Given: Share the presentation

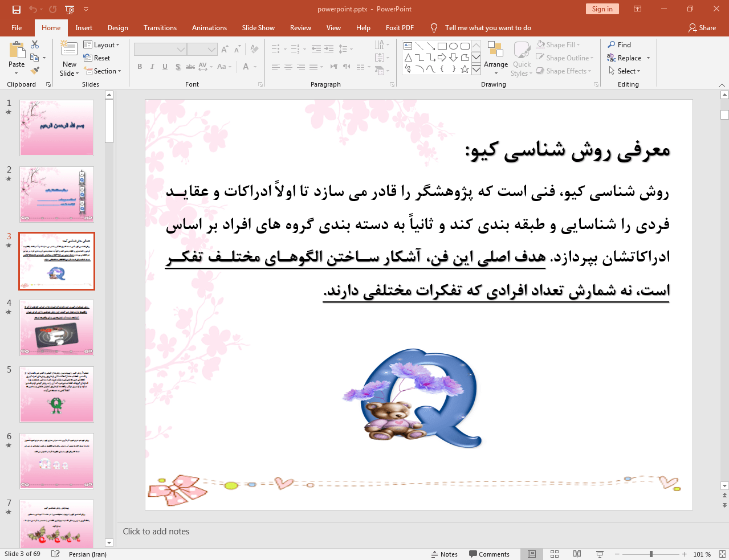Looking at the screenshot, I should 702,28.
